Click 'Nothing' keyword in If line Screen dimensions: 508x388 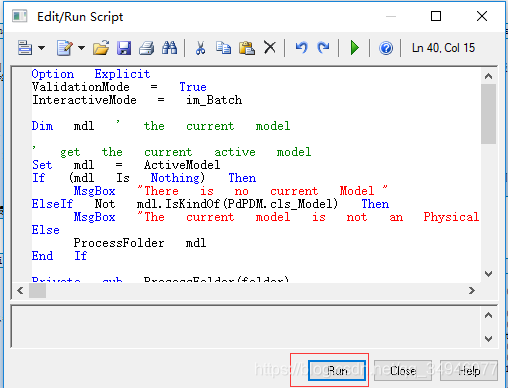click(175, 178)
